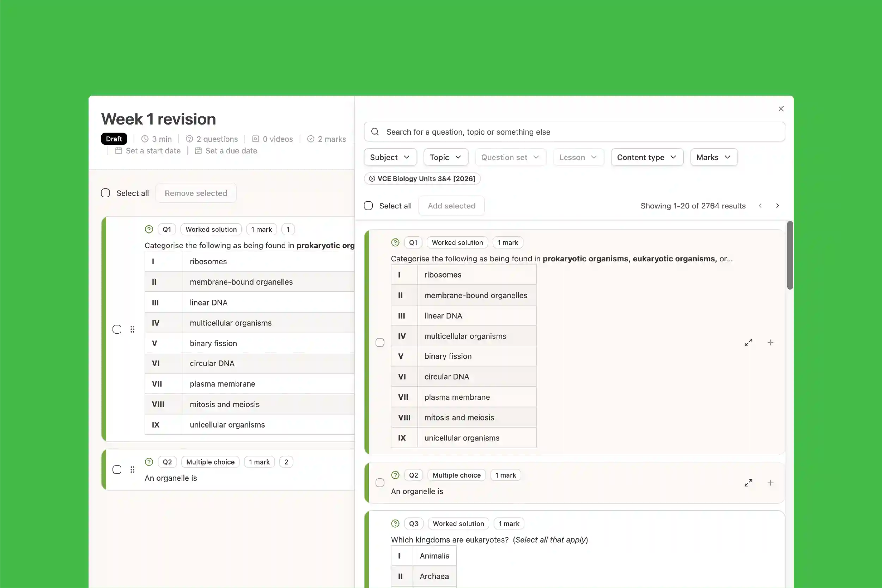Click the question icon beside Q1 in left list
This screenshot has width=882, height=588.
point(149,229)
